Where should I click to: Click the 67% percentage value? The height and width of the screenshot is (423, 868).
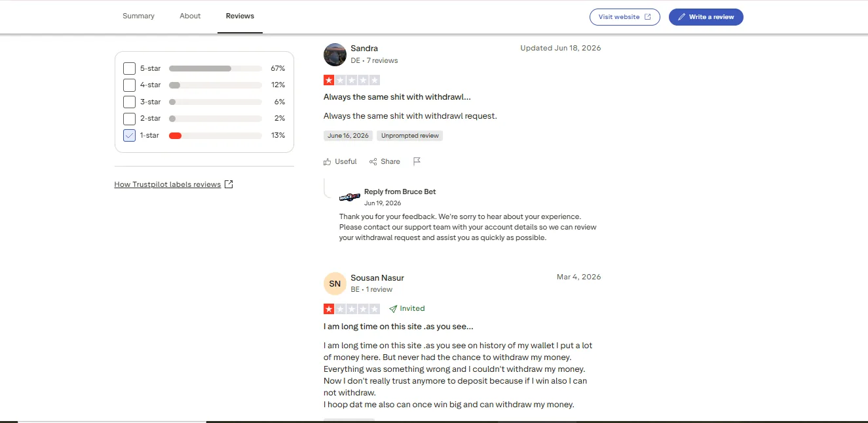click(278, 68)
